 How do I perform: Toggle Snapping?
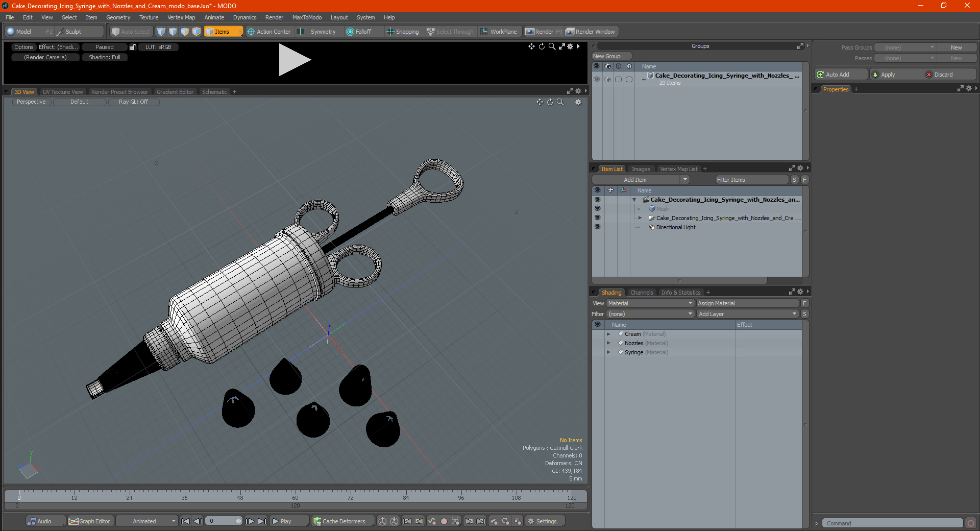pos(403,32)
